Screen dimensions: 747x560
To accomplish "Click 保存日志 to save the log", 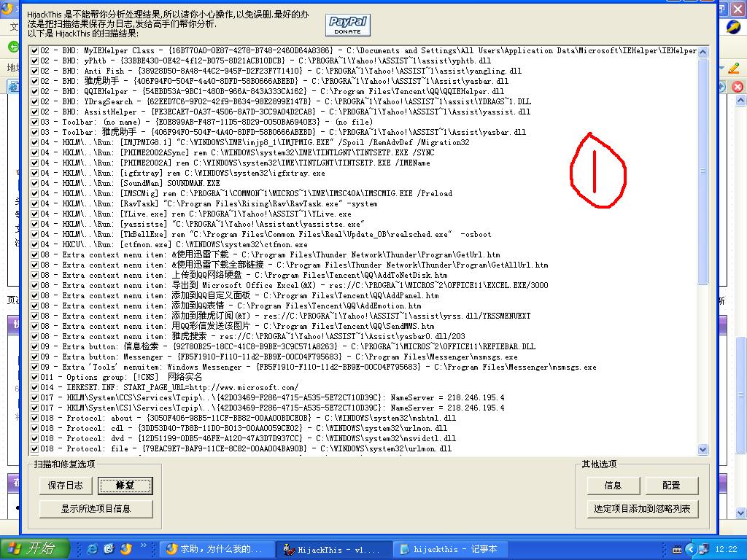I will [x=65, y=485].
